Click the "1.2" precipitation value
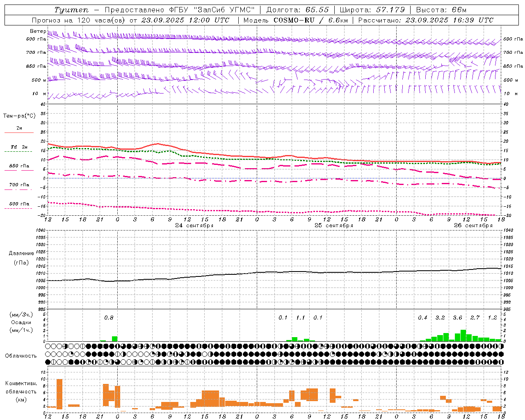Image resolution: width=525 pixels, height=420 pixels. click(x=492, y=317)
